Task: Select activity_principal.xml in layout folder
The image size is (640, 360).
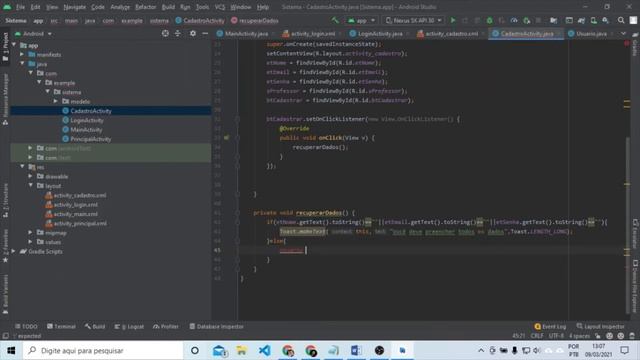Action: point(80,223)
